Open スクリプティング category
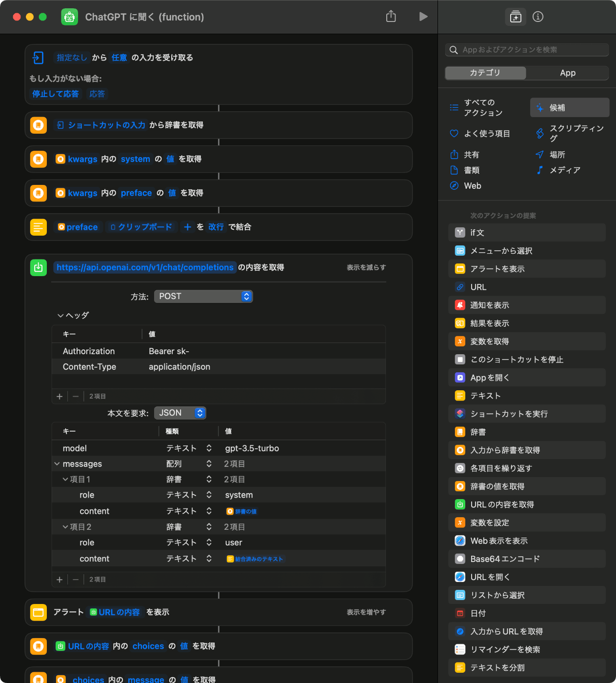The width and height of the screenshot is (616, 683). coord(570,133)
